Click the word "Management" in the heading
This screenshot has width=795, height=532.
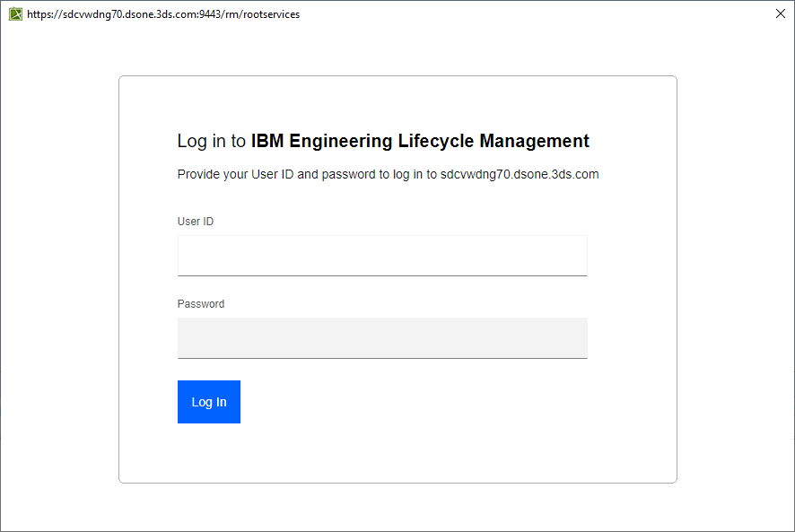[535, 142]
